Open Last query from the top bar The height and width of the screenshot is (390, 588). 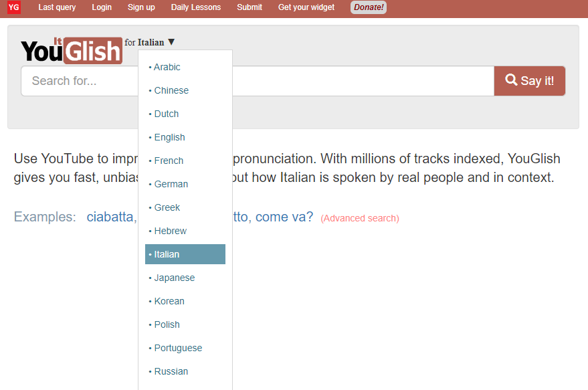point(57,7)
